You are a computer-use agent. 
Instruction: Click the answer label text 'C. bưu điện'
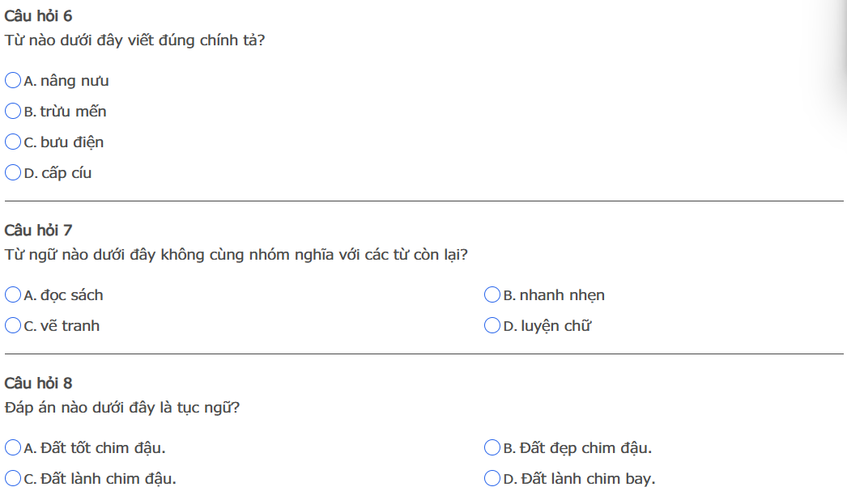tap(64, 142)
